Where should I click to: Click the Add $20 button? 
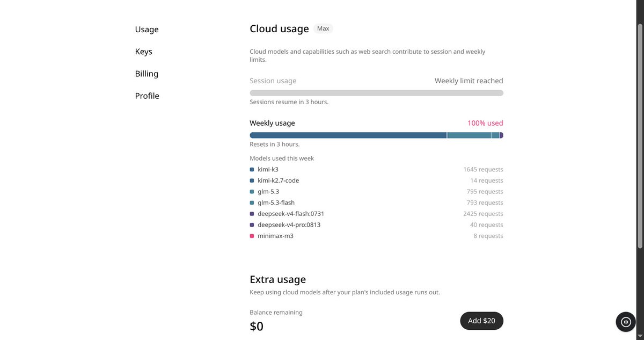481,321
